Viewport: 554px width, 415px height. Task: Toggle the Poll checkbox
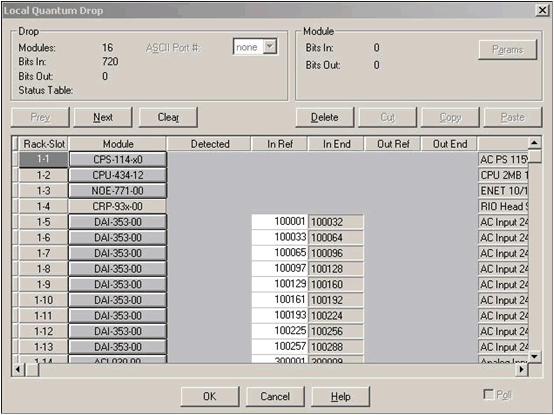(489, 394)
